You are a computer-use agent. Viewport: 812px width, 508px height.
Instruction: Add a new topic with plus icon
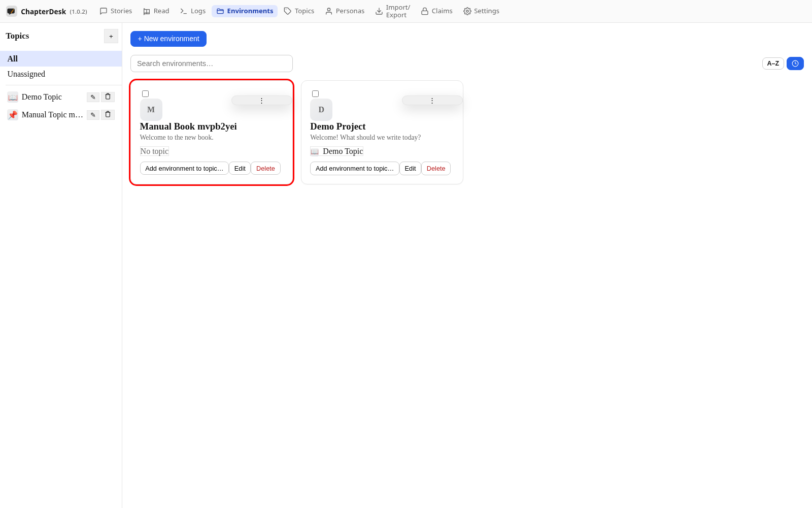(x=111, y=36)
